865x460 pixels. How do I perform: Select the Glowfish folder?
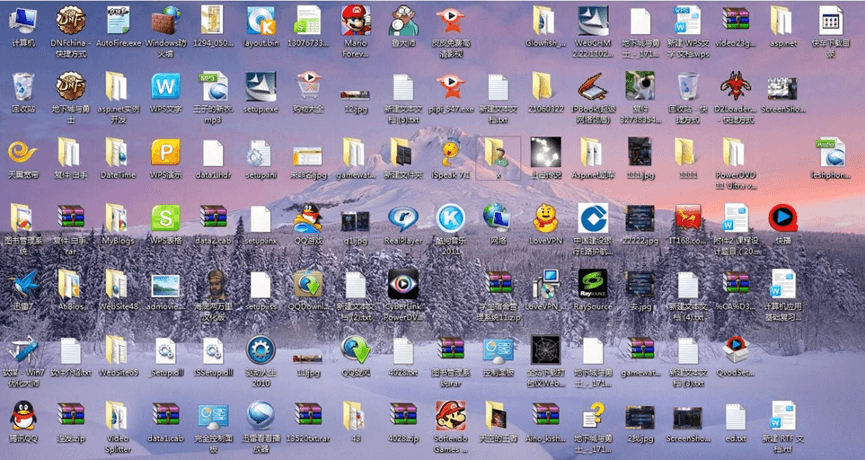pos(544,20)
